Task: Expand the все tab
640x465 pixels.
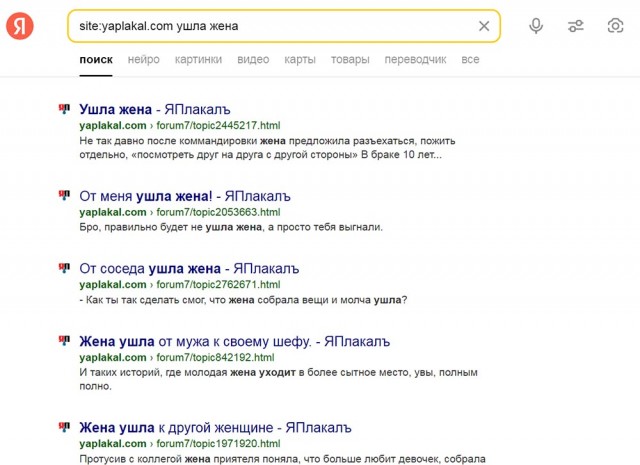Action: 470,60
